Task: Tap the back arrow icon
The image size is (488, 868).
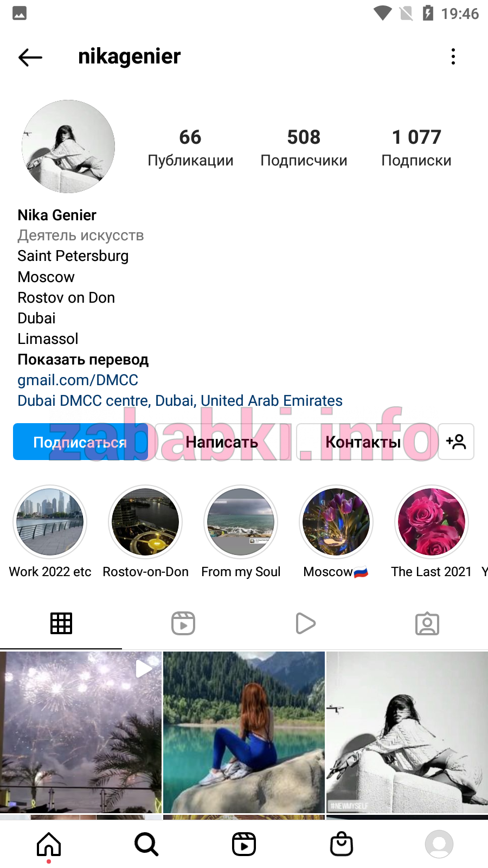Action: [30, 57]
